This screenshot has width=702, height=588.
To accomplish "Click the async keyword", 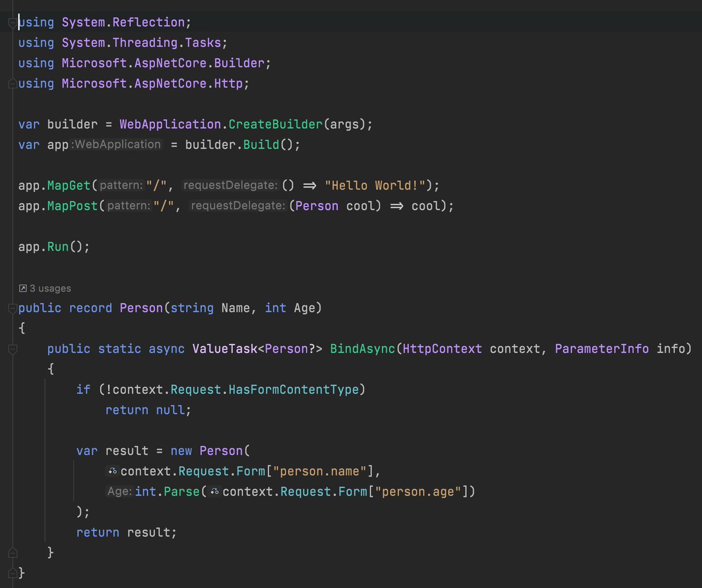I will pos(167,349).
